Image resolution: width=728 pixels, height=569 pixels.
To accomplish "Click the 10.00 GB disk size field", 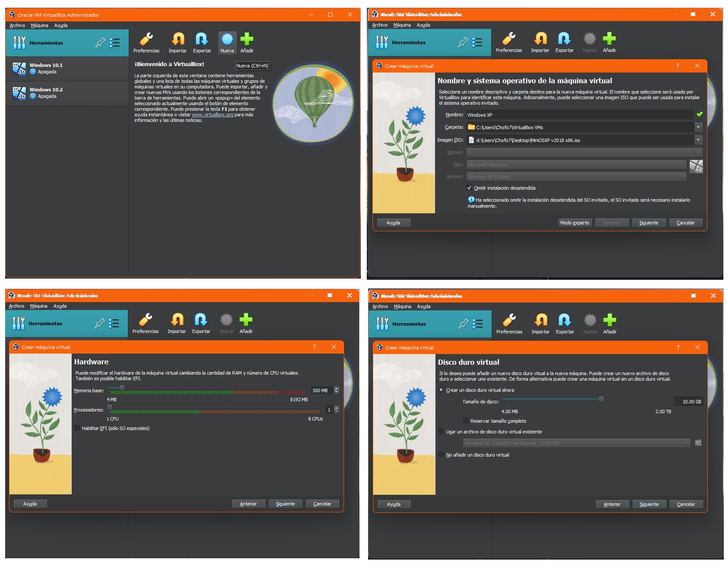I will click(689, 401).
